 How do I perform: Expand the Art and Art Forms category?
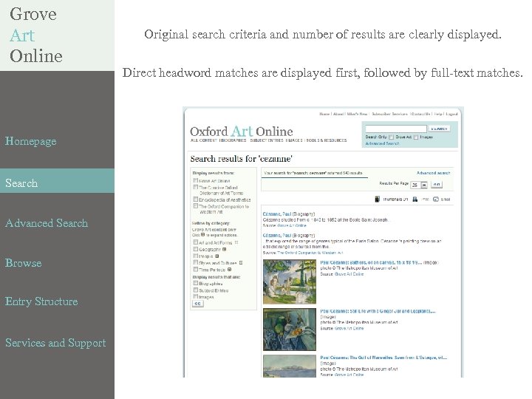coord(236,242)
